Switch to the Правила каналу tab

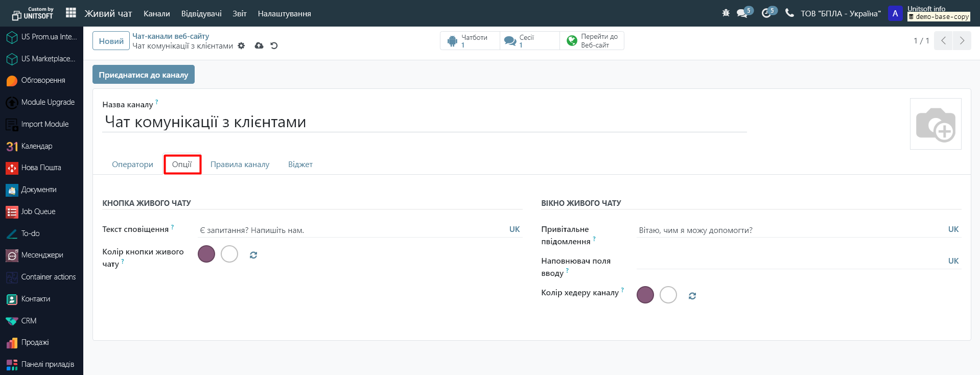pos(240,165)
